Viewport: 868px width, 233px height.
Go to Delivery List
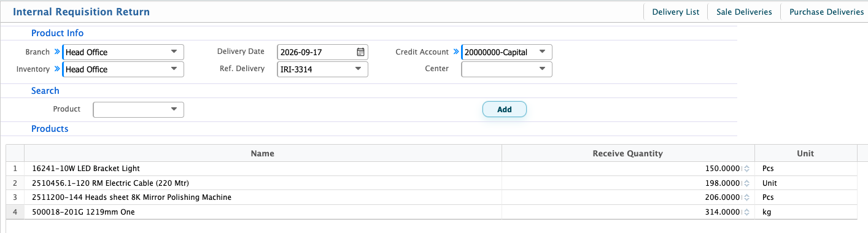pyautogui.click(x=676, y=12)
